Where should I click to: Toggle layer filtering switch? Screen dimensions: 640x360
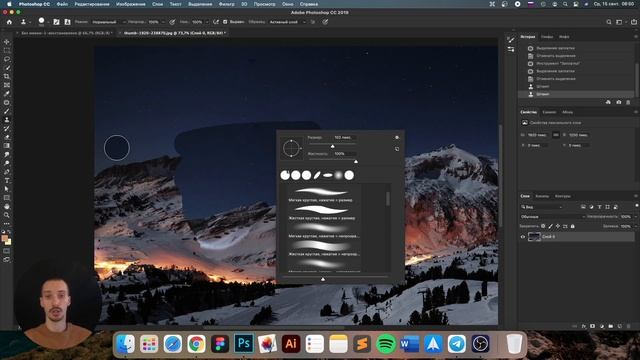(636, 206)
